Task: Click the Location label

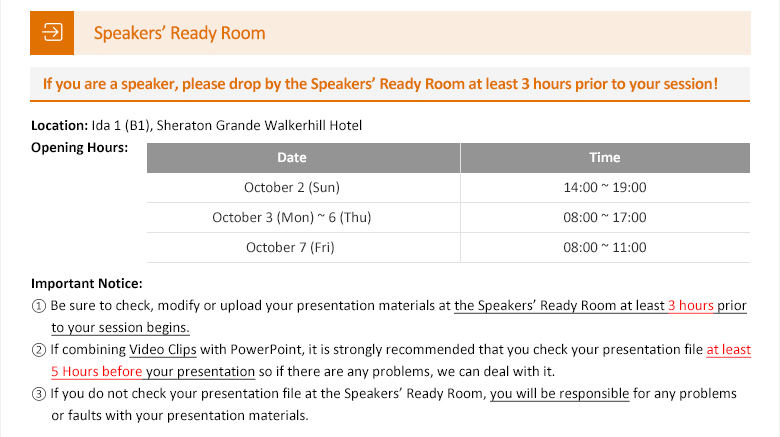Action: point(60,125)
